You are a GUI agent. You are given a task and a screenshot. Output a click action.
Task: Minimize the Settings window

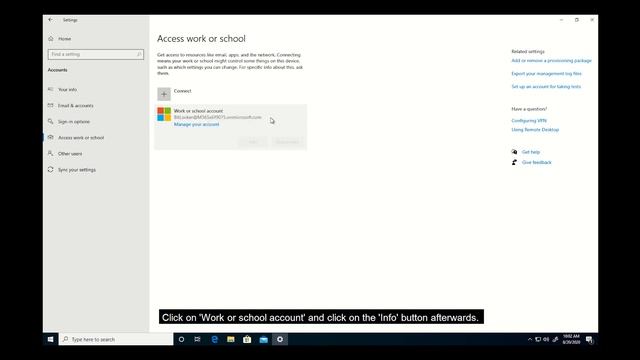[561, 20]
